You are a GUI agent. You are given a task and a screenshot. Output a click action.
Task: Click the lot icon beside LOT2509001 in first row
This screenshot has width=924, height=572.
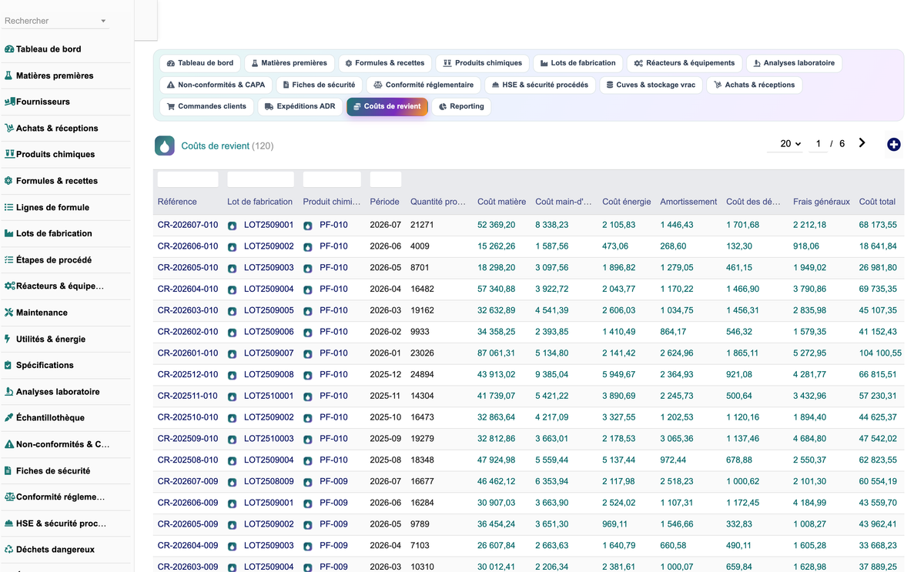click(233, 226)
